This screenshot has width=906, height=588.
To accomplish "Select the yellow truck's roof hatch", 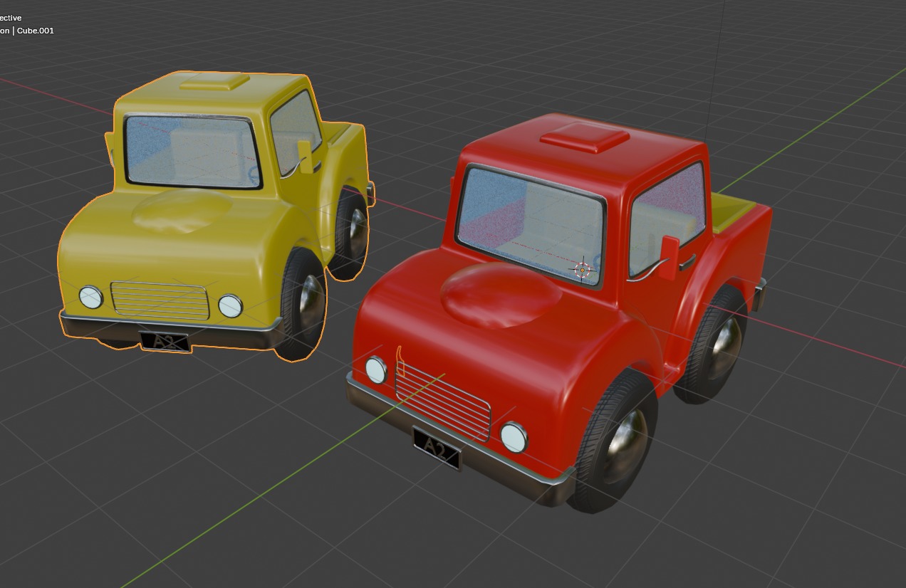I will tap(214, 81).
